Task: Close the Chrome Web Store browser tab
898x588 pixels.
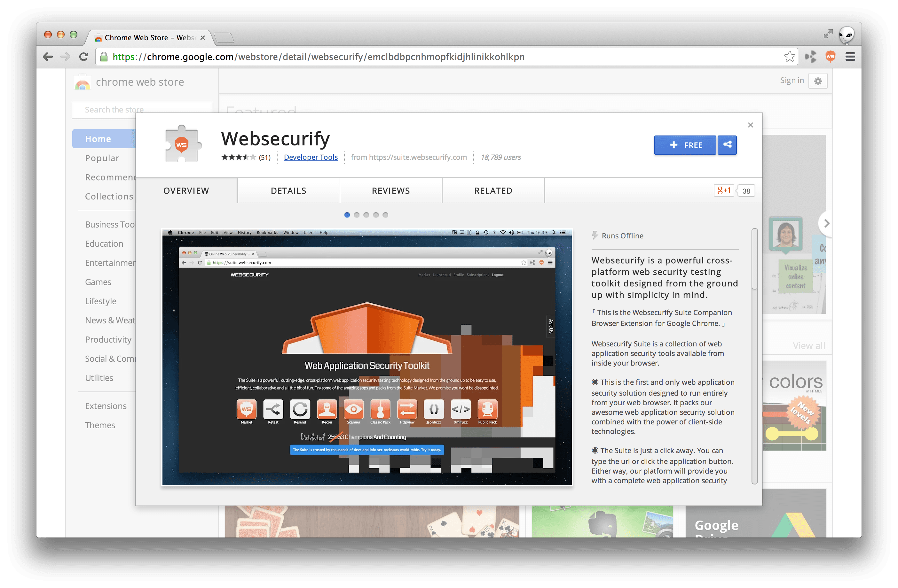Action: click(203, 38)
